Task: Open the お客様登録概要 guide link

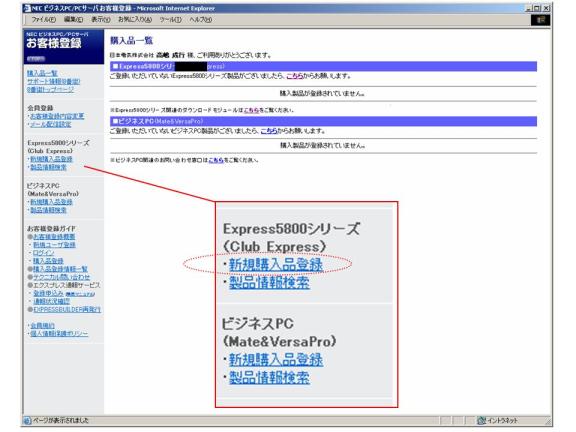Action: click(54, 237)
